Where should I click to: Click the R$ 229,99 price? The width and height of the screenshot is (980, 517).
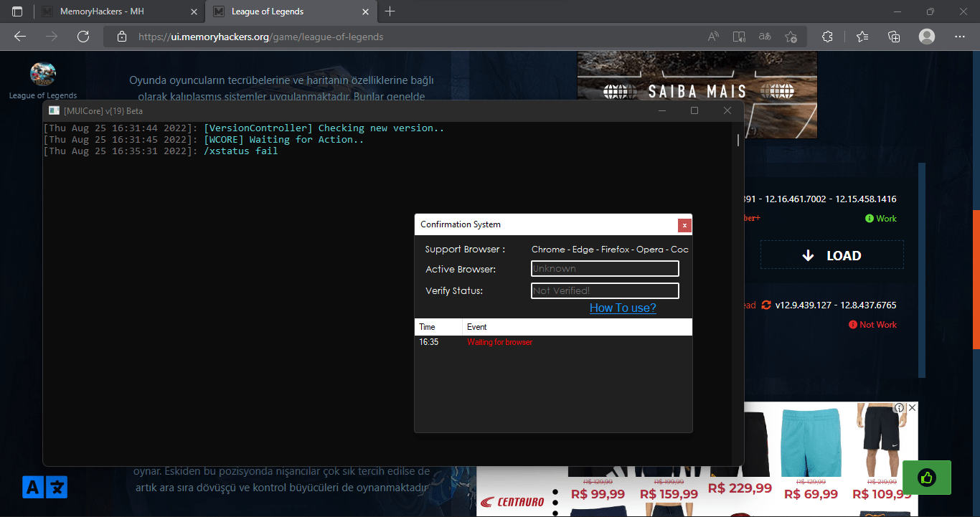[x=740, y=488]
